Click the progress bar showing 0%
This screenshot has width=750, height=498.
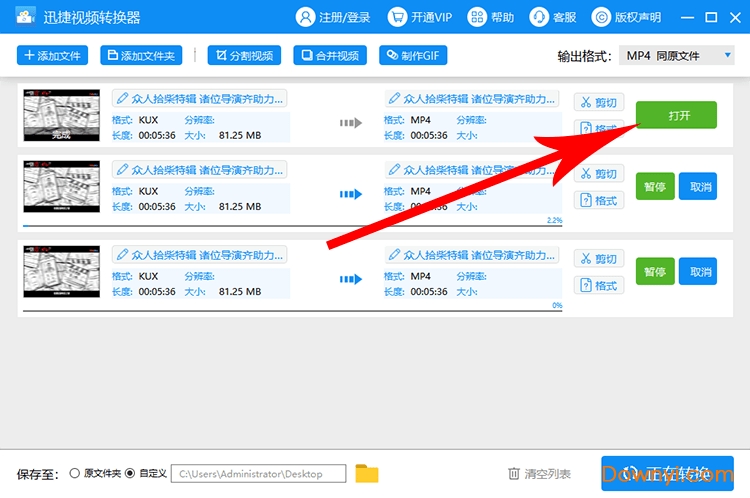pyautogui.click(x=292, y=310)
